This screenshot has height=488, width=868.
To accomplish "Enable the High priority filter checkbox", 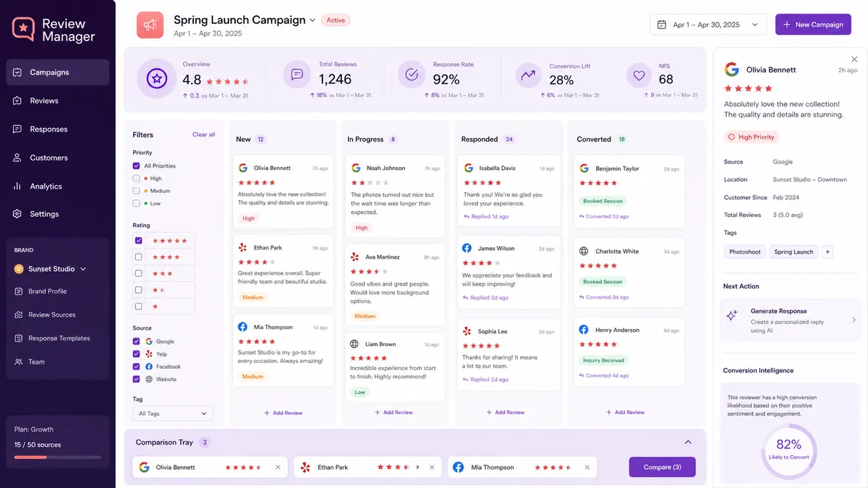I will pyautogui.click(x=136, y=178).
